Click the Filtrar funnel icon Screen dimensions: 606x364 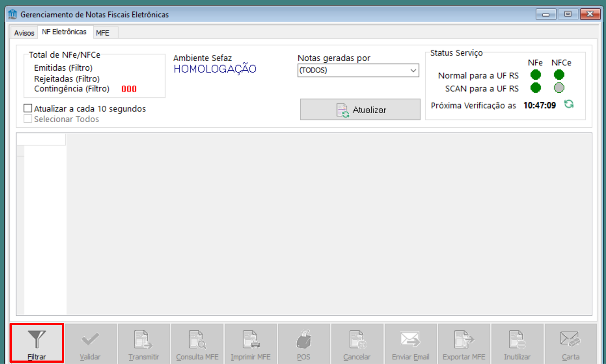click(37, 340)
